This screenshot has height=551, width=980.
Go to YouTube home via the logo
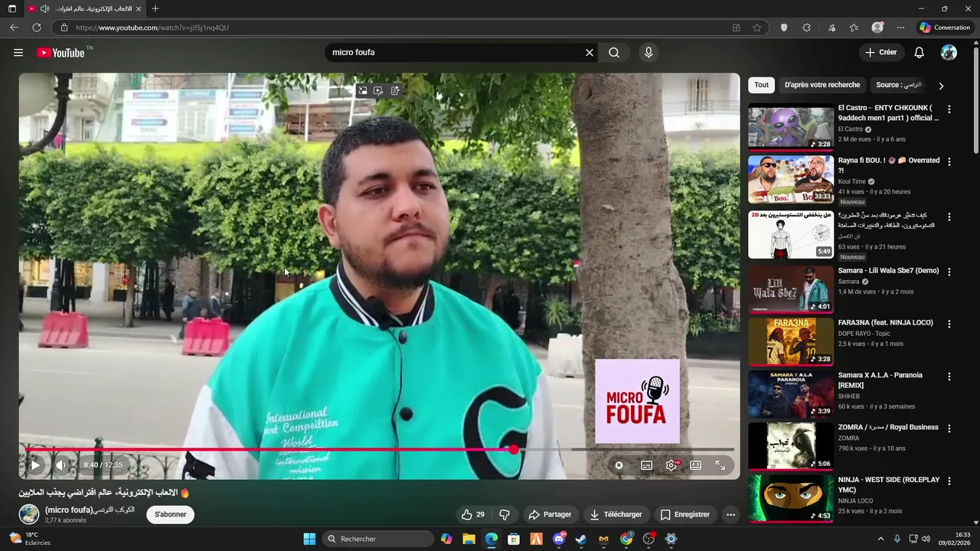pos(60,53)
